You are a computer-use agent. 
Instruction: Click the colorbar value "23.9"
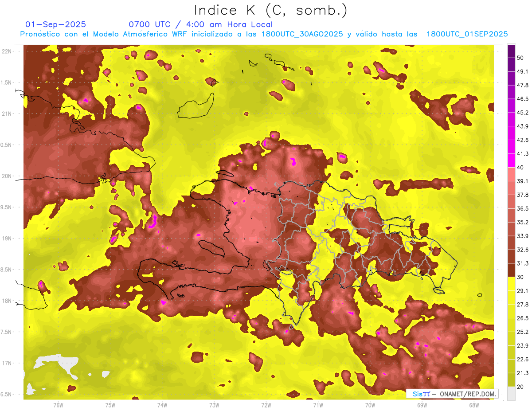click(522, 346)
